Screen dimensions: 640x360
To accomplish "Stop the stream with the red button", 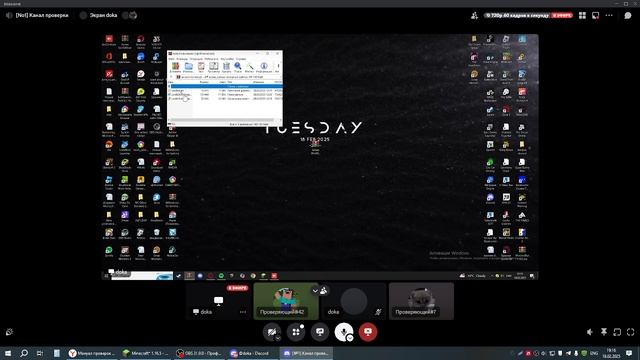I will (x=368, y=331).
